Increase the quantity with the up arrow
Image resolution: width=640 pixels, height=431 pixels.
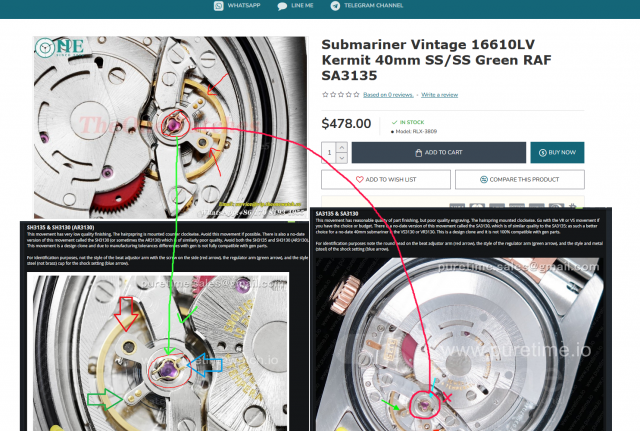click(x=342, y=147)
